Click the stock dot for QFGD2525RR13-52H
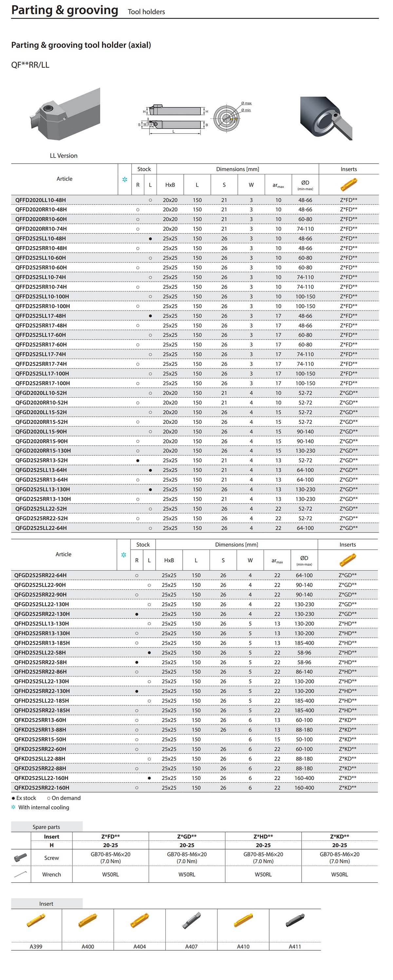Screen dimensions: 393x980 [138, 460]
